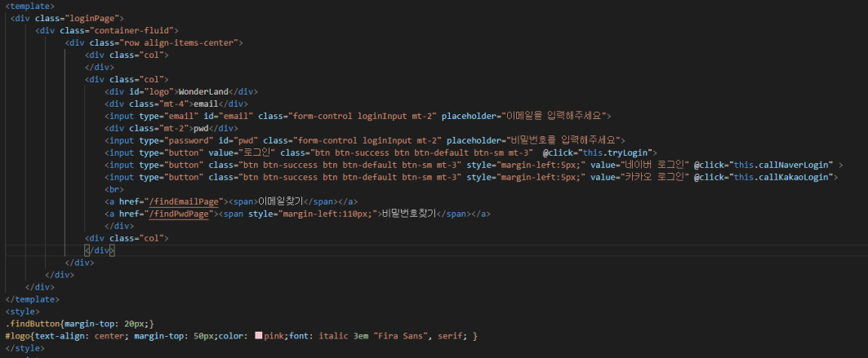Place cursor on id="email" attribute
Screen dimensions: 868x358
coord(228,116)
